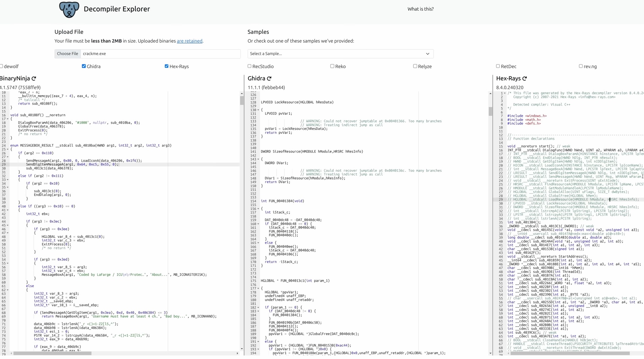Uncheck the Ghidra decompiler checkbox
The image size is (644, 359).
(x=84, y=66)
